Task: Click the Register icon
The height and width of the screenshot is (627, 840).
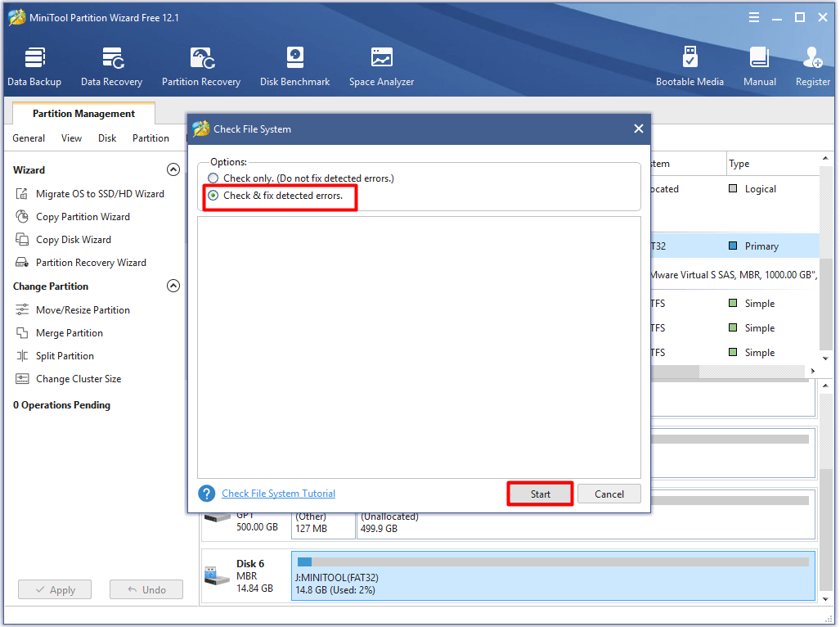Action: [813, 57]
